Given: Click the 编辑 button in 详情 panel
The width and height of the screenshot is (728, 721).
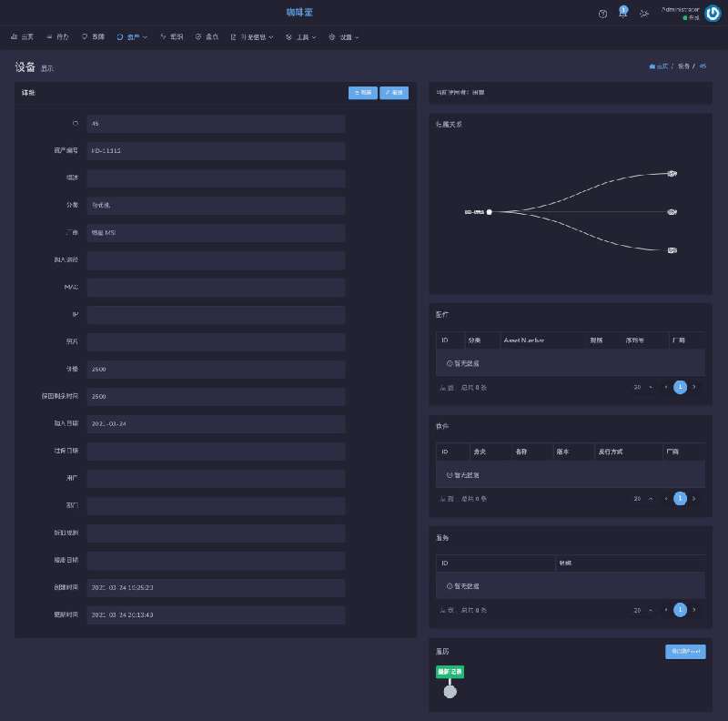Looking at the screenshot, I should tap(394, 93).
